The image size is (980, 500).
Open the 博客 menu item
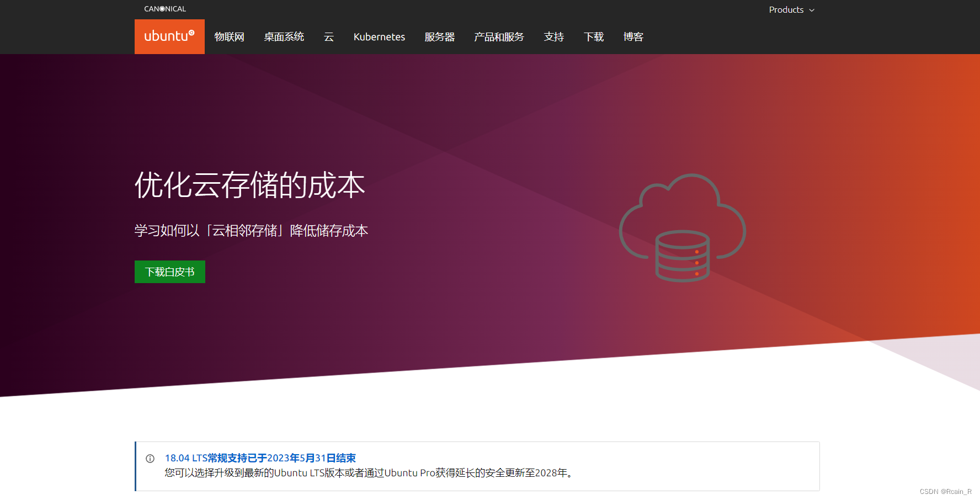pos(633,37)
